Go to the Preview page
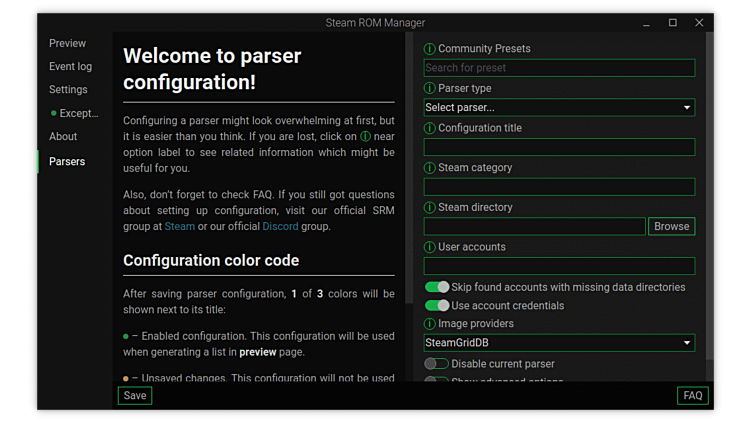This screenshot has width=752, height=423. (x=67, y=44)
